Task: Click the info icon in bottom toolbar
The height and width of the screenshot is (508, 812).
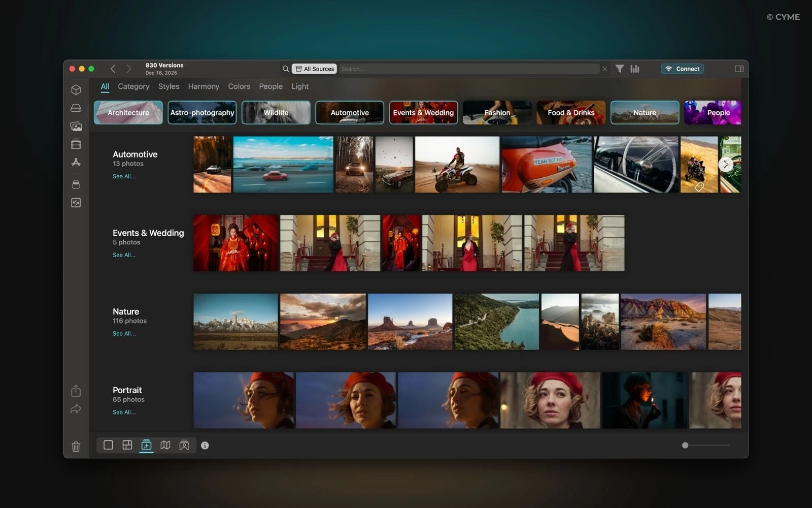Action: (x=205, y=446)
